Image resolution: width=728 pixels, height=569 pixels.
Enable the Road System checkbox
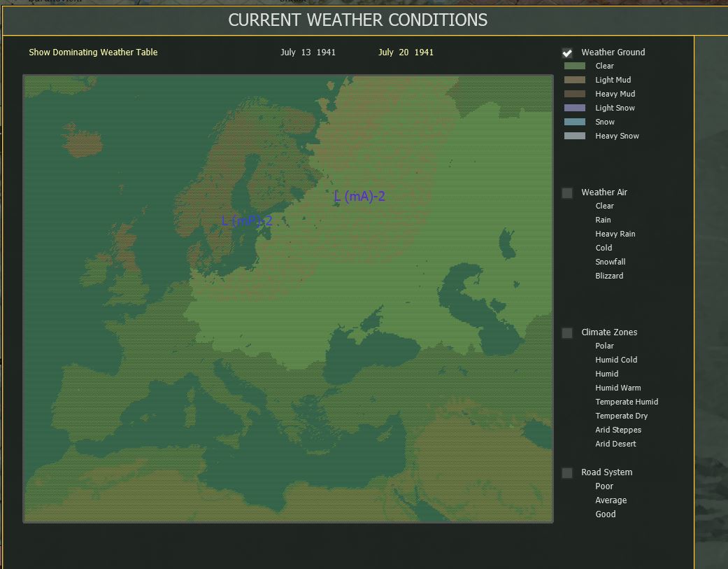tap(567, 473)
